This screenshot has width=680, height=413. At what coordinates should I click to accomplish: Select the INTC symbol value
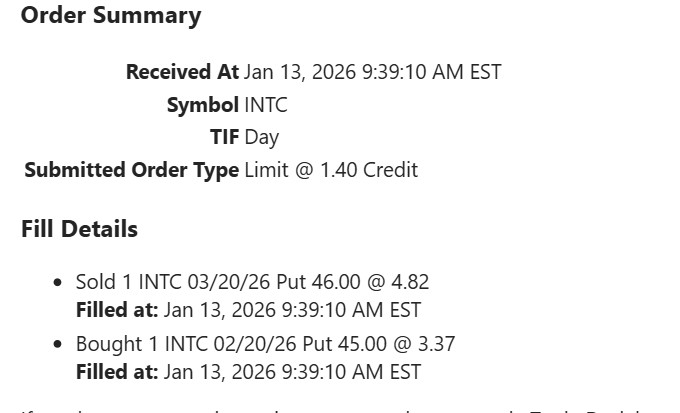pyautogui.click(x=266, y=105)
